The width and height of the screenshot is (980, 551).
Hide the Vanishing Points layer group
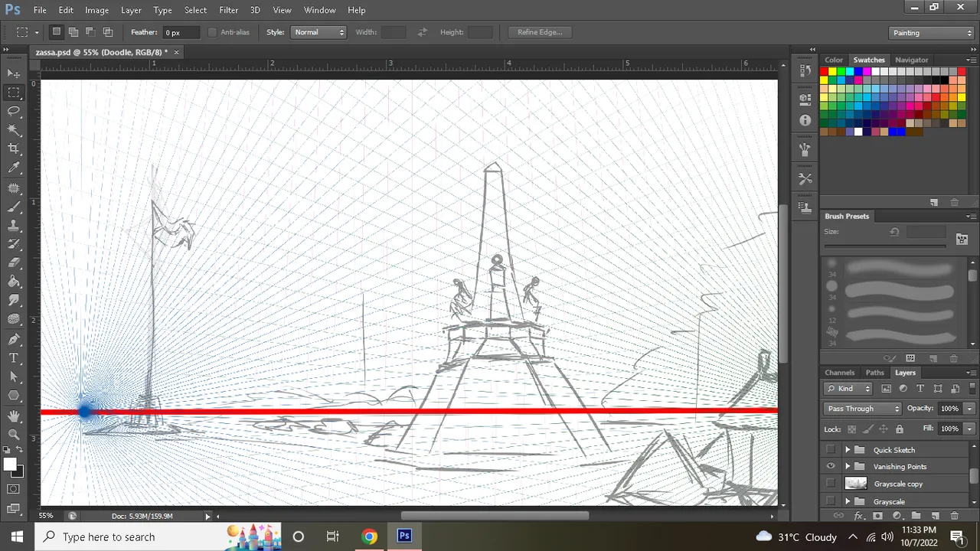831,466
